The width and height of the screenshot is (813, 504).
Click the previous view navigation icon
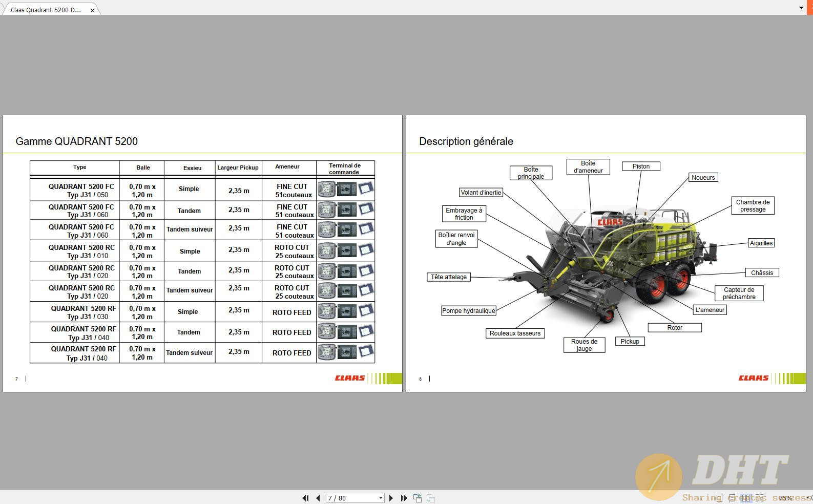pos(418,498)
